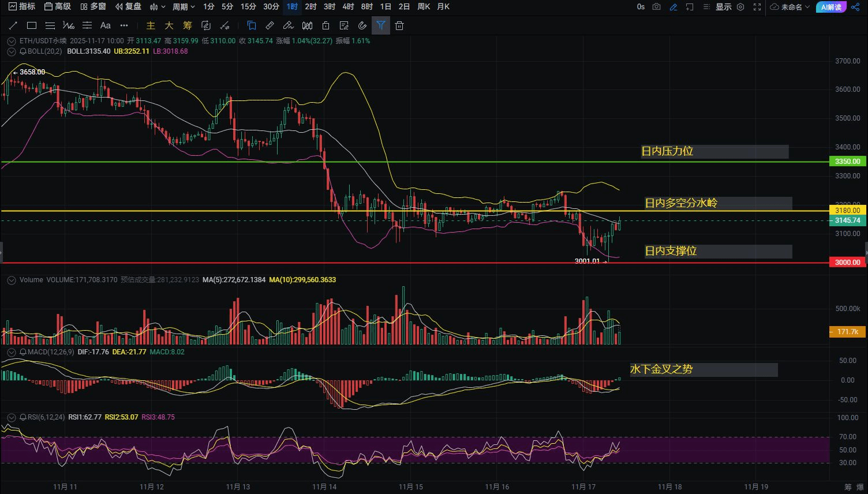Viewport: 868px width, 494px height.
Task: Select the 日内多空分水岭 annotation text
Action: coord(681,203)
